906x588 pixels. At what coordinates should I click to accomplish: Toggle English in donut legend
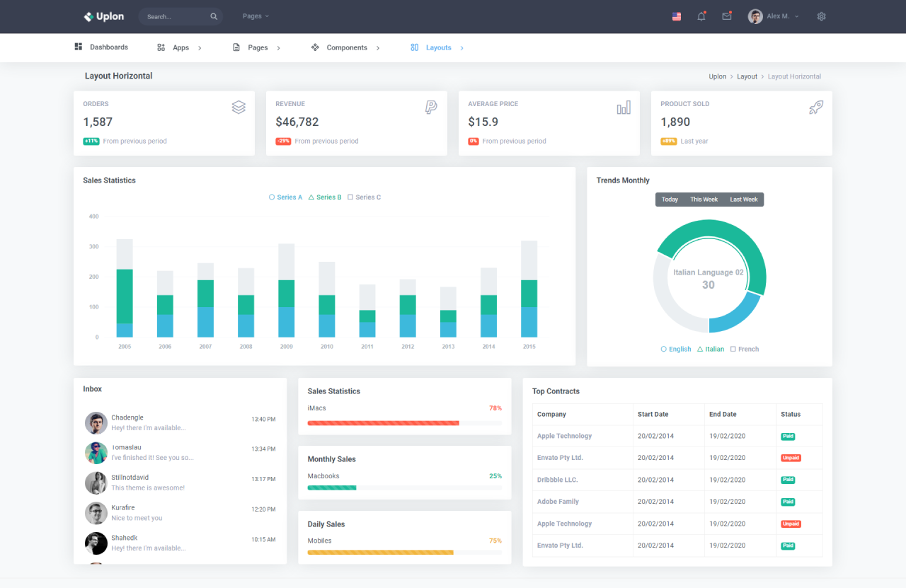click(x=675, y=349)
